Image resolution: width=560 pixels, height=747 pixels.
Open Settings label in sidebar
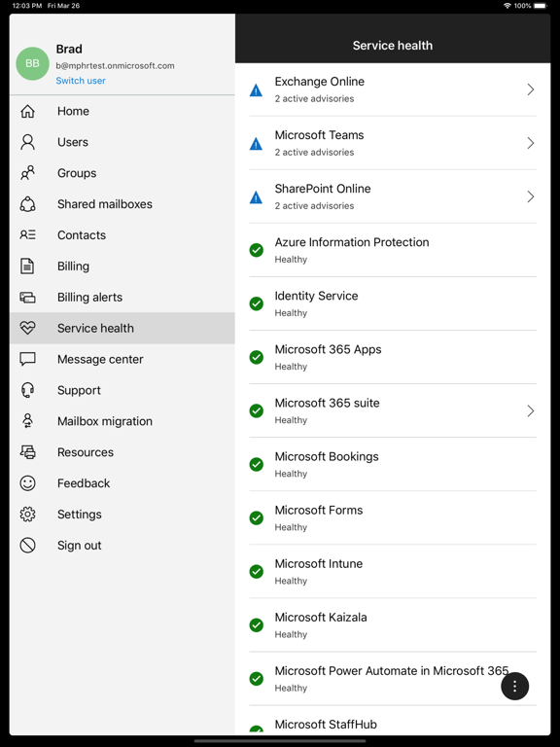click(x=79, y=515)
